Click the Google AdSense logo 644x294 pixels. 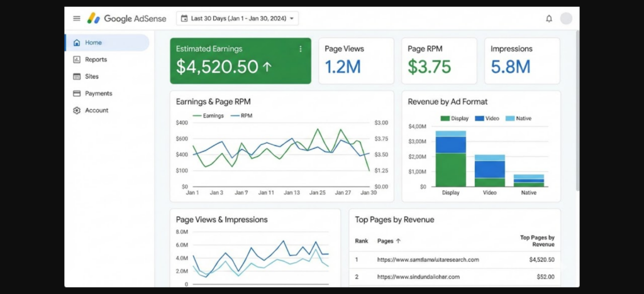coord(126,18)
